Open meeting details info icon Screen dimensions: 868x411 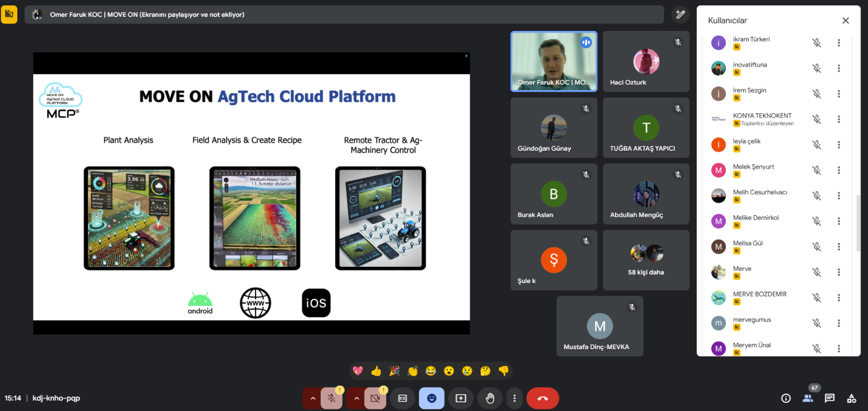[x=786, y=399]
